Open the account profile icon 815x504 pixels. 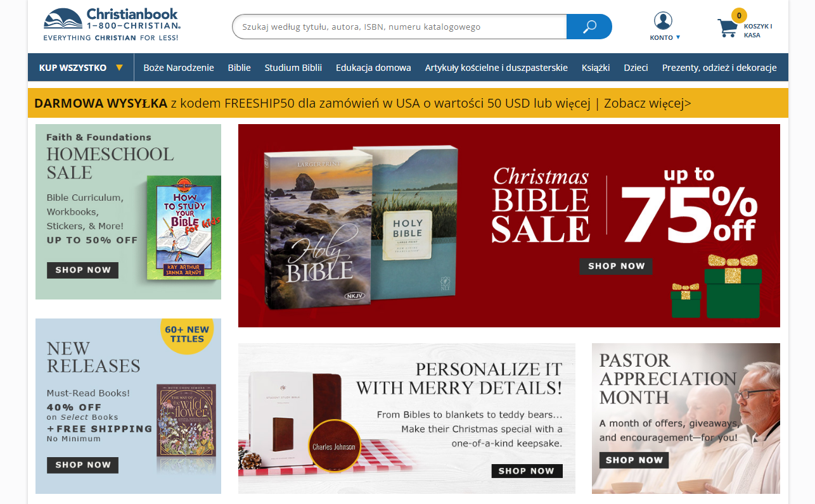pyautogui.click(x=663, y=21)
